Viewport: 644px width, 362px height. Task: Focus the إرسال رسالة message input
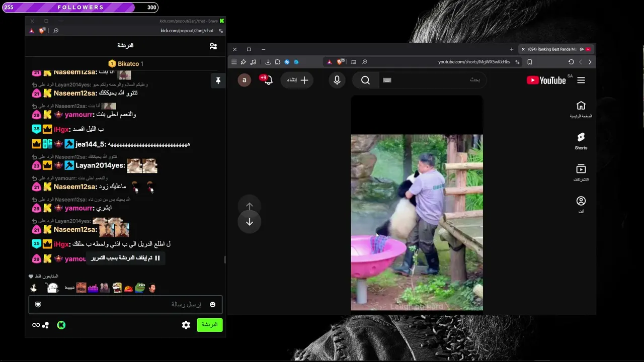pos(125,305)
